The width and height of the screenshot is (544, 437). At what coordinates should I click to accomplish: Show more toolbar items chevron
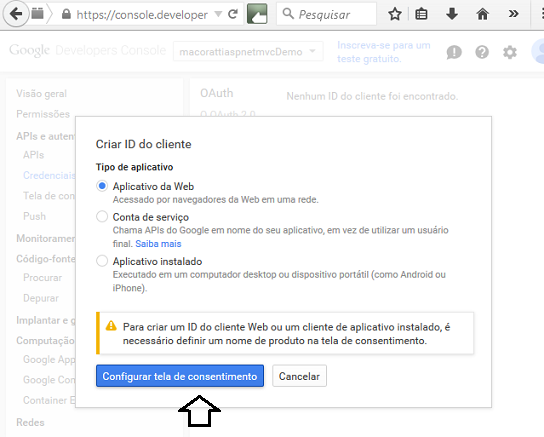(513, 14)
